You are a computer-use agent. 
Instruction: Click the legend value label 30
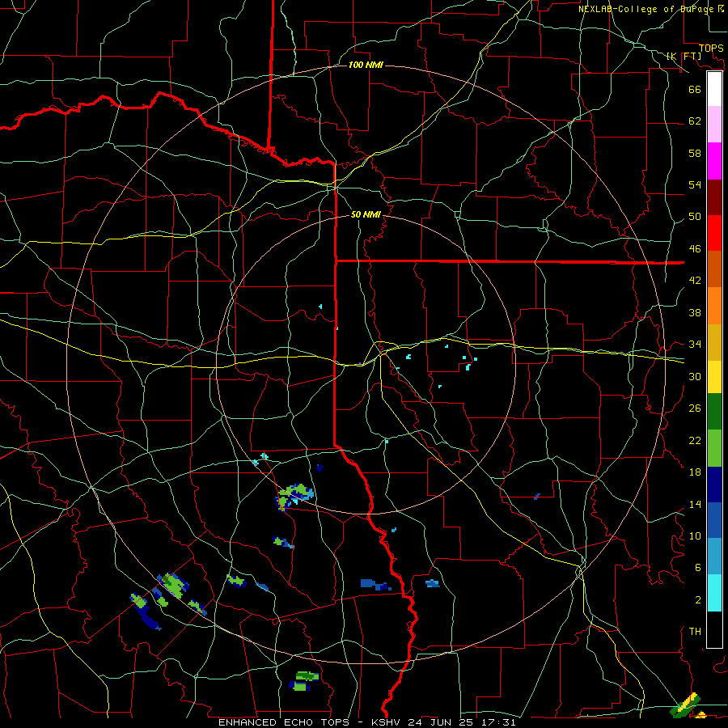click(x=695, y=376)
